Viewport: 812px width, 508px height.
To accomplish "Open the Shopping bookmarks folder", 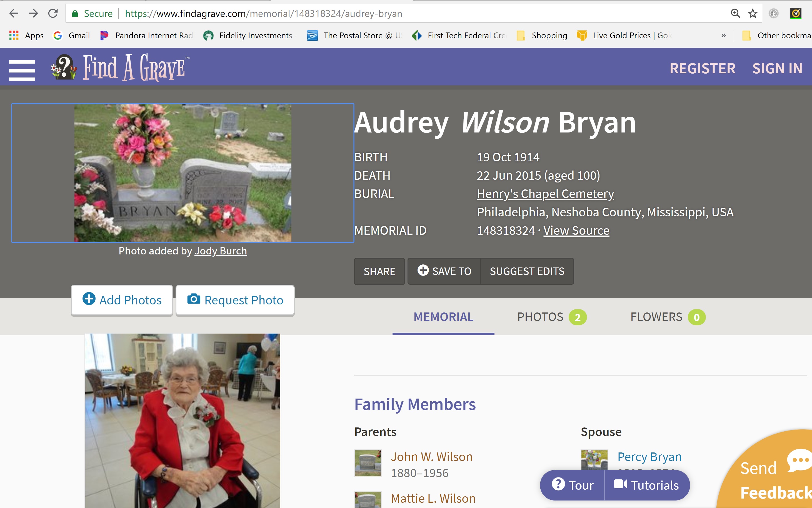I will tap(541, 35).
